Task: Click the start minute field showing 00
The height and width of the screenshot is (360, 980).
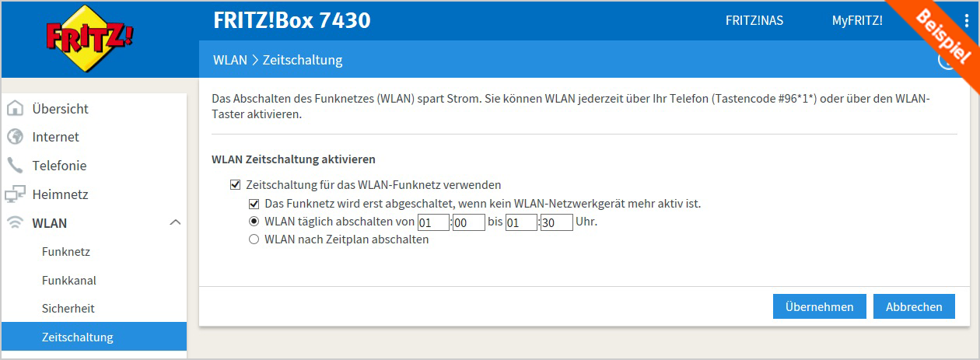Action: click(x=469, y=222)
